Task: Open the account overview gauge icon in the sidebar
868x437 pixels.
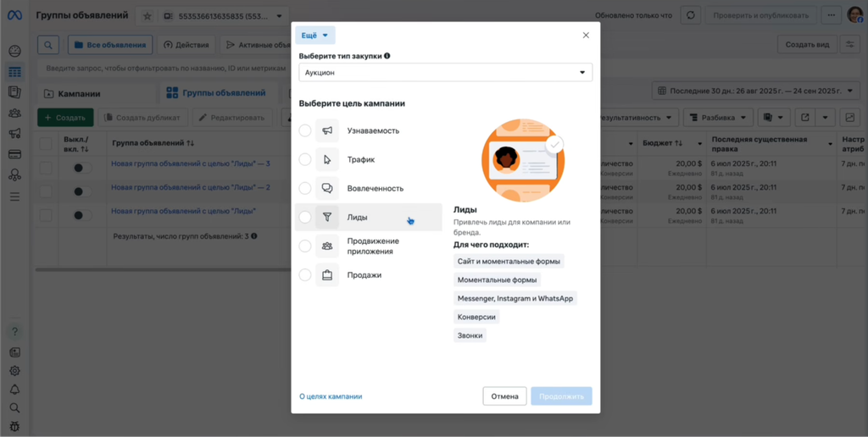Action: tap(15, 52)
